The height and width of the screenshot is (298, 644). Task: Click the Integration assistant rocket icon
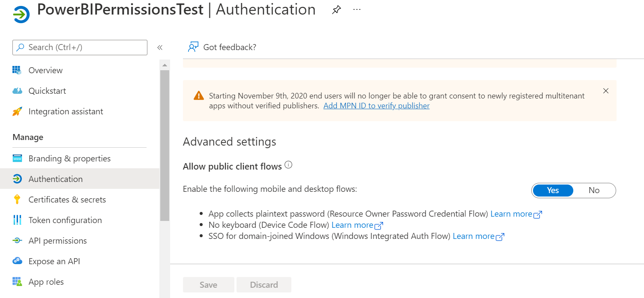pyautogui.click(x=18, y=111)
